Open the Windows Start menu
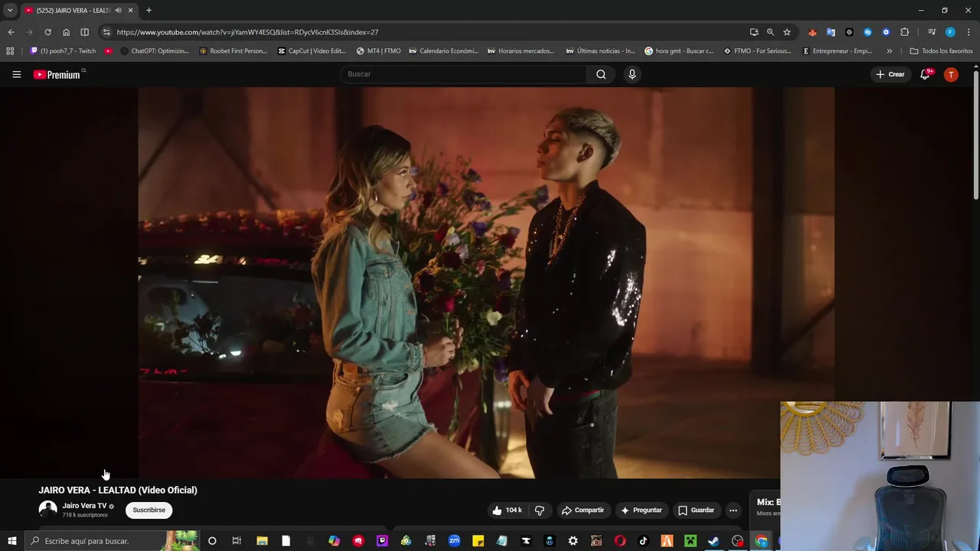 point(11,541)
